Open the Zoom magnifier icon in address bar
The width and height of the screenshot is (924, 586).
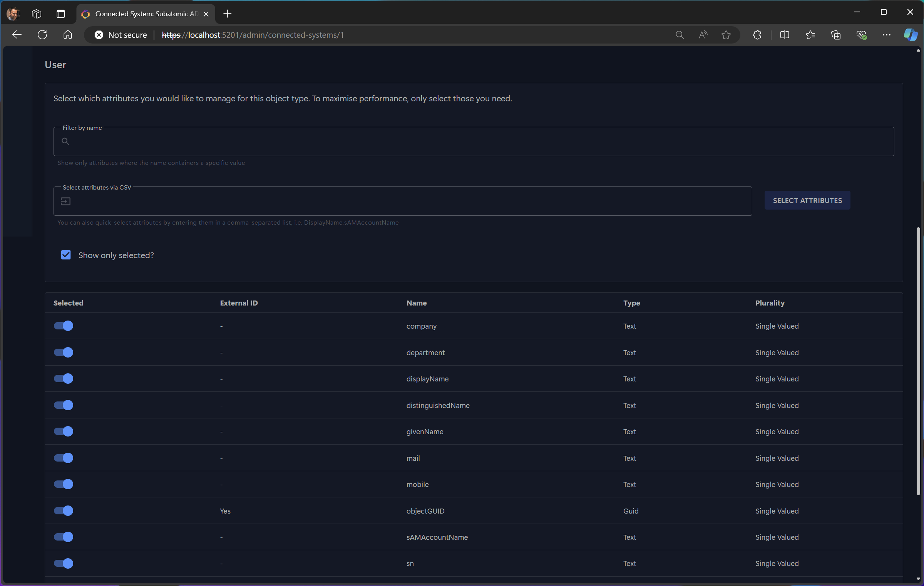[x=680, y=35]
